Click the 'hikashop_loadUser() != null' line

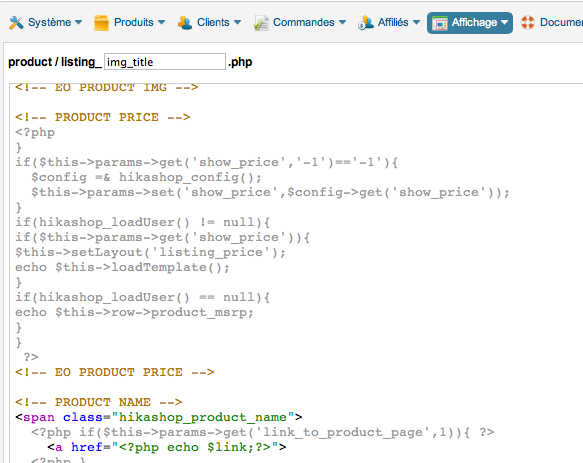[143, 222]
